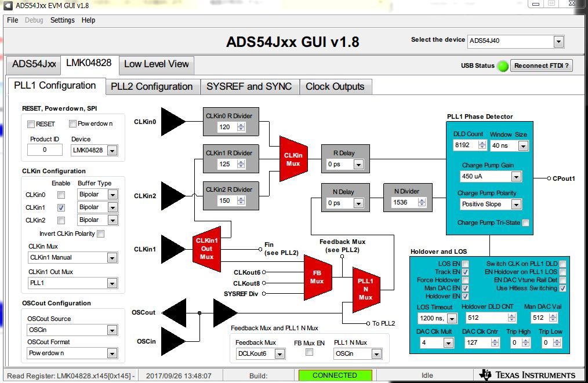The image size is (588, 383).
Task: Open the N Delay dropdown
Action: pyautogui.click(x=345, y=203)
